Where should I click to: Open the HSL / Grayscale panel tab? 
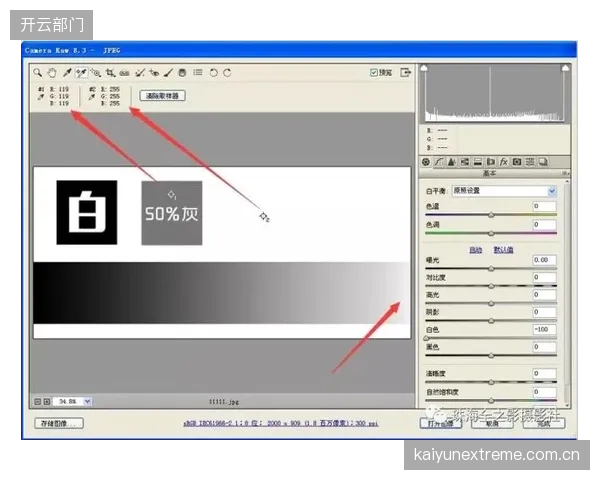click(465, 162)
